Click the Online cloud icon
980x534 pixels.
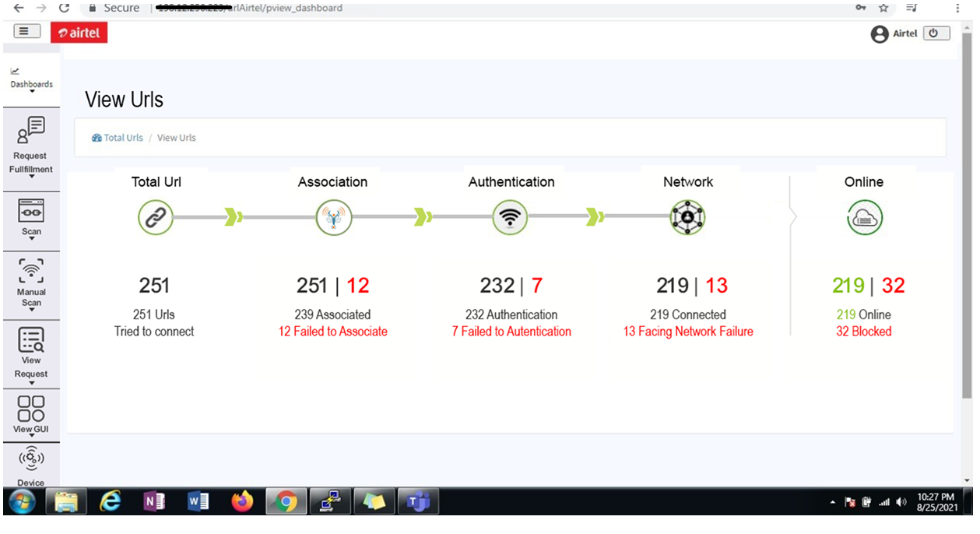click(x=864, y=217)
